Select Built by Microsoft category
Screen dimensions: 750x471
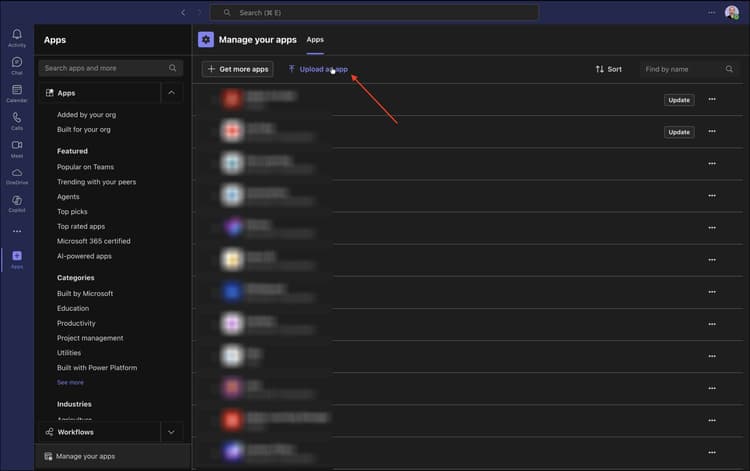[85, 294]
